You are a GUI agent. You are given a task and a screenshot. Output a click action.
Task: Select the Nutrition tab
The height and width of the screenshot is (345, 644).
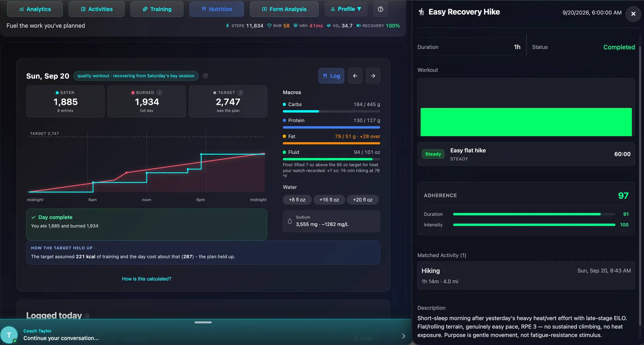217,9
